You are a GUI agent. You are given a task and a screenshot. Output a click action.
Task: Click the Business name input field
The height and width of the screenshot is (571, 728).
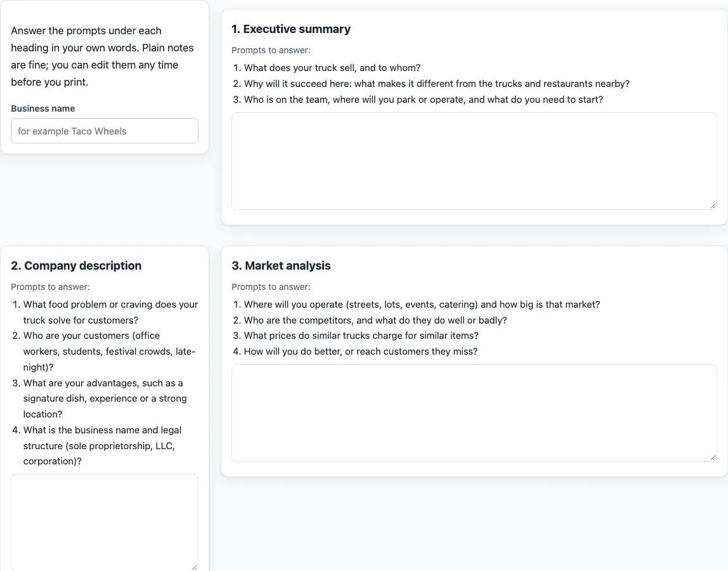pyautogui.click(x=105, y=131)
